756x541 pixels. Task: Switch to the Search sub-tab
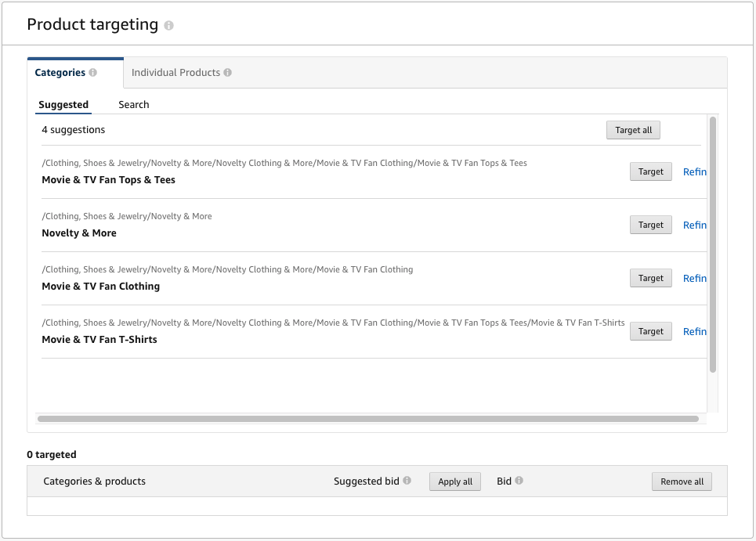pos(134,105)
